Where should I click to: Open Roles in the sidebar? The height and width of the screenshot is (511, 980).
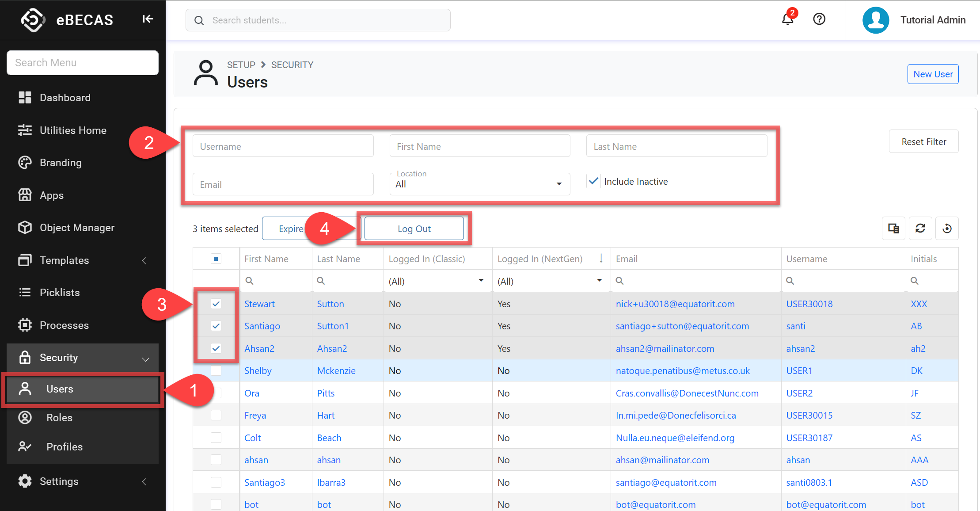pos(59,418)
